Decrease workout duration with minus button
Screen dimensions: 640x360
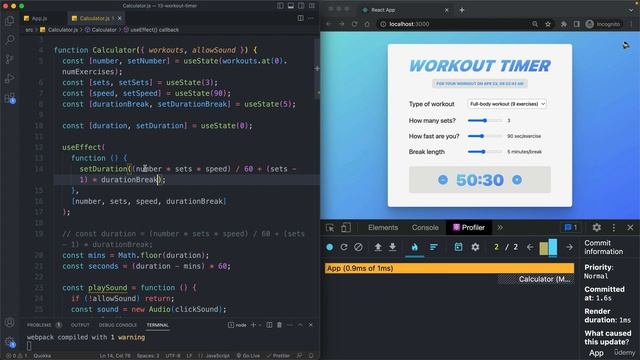[443, 180]
